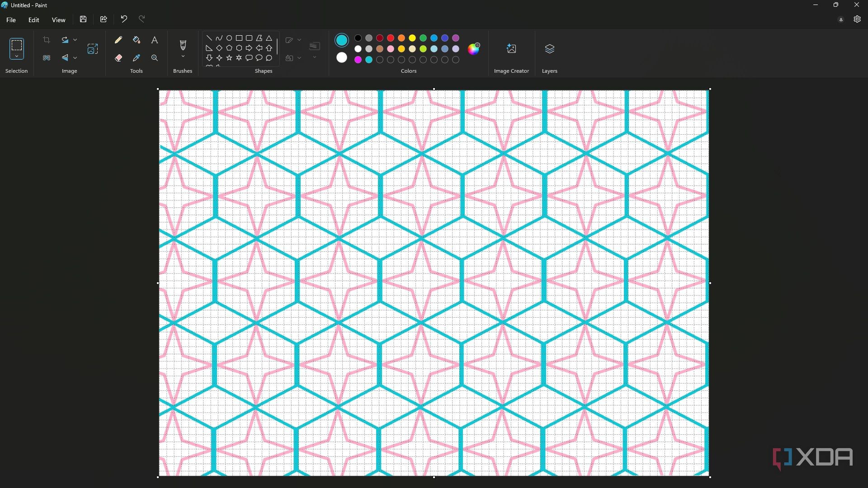Open the Edit colors wheel
Image resolution: width=868 pixels, height=488 pixels.
[473, 49]
